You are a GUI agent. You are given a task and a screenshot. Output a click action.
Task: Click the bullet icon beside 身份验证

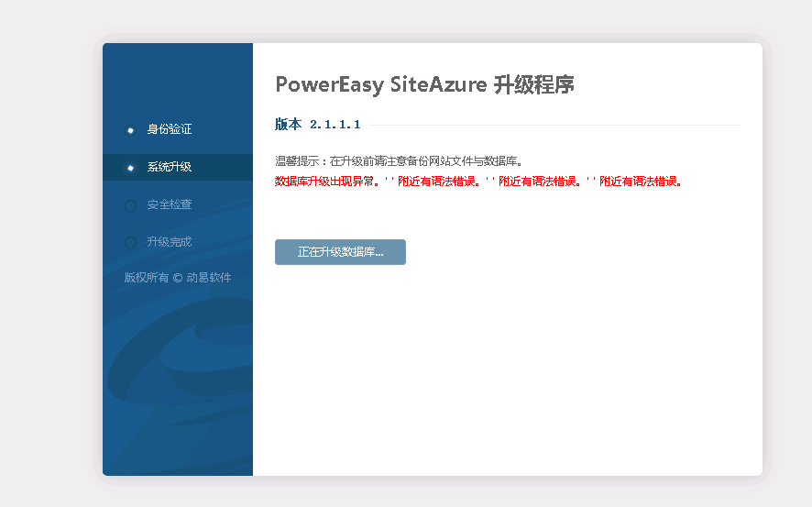(130, 130)
